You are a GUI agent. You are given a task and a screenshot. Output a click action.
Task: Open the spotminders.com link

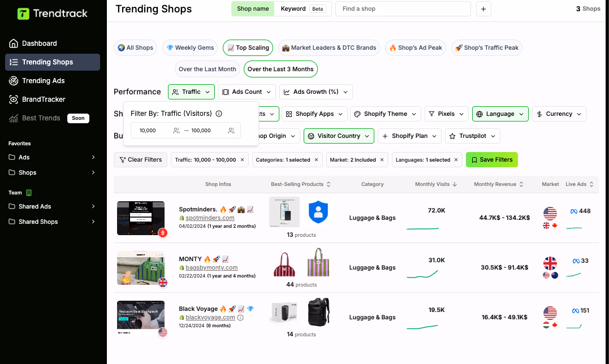210,218
